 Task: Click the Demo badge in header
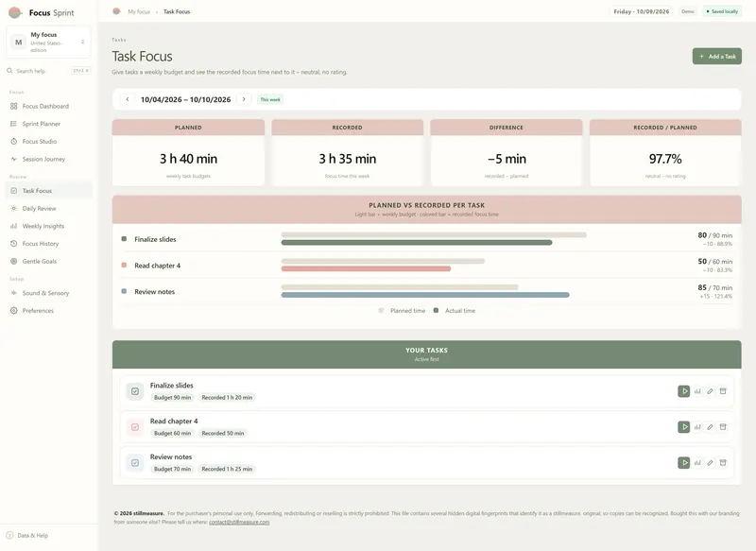(x=688, y=11)
